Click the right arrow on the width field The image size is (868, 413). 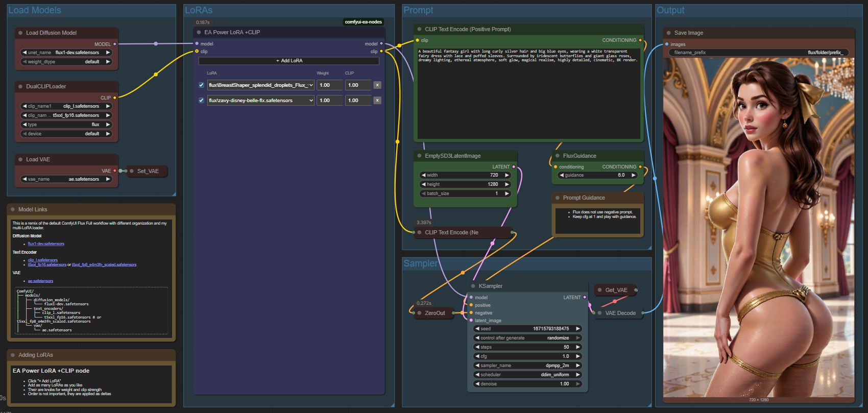point(507,175)
